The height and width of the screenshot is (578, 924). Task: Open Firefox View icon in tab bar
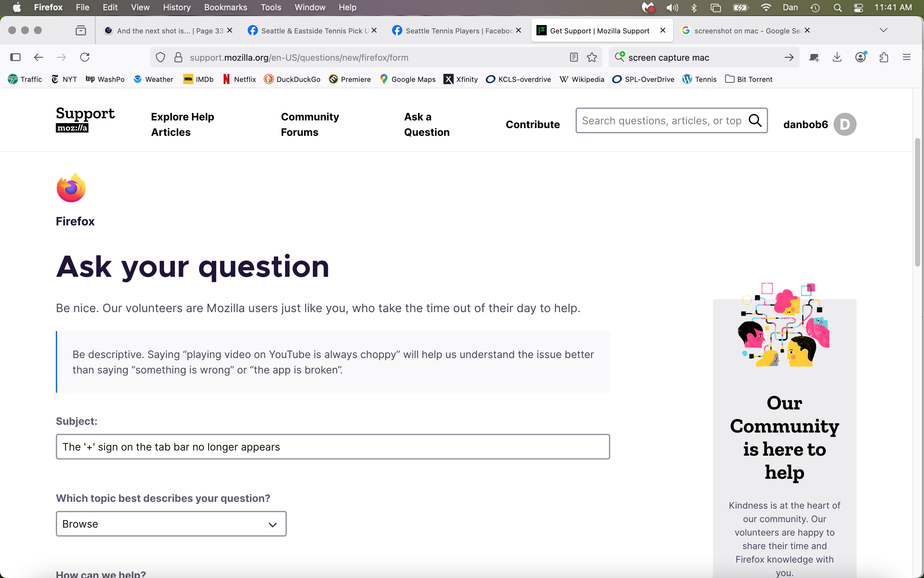point(81,31)
